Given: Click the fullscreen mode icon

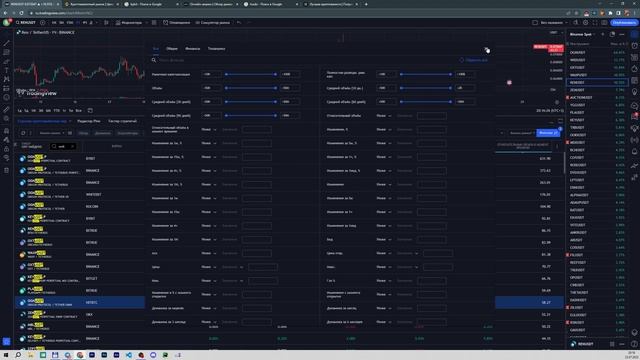Looking at the screenshot, I should [x=595, y=23].
